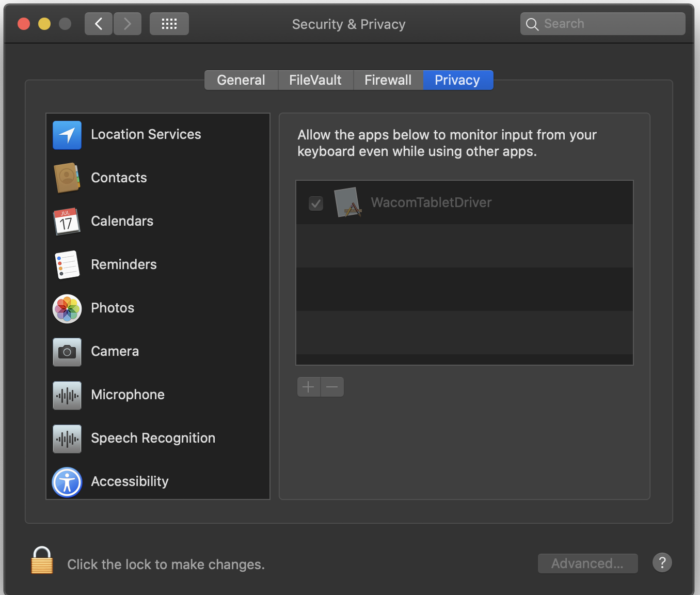Open the Firewall tab
700x595 pixels.
[388, 80]
